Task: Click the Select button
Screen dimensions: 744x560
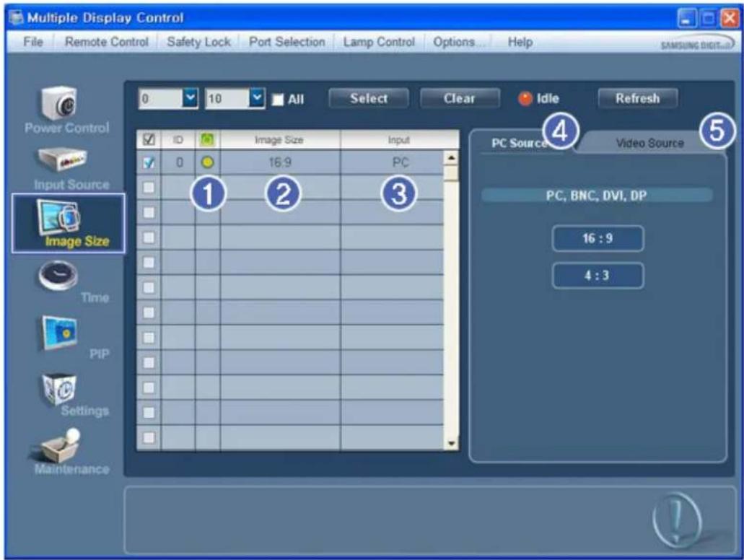Action: pos(369,98)
